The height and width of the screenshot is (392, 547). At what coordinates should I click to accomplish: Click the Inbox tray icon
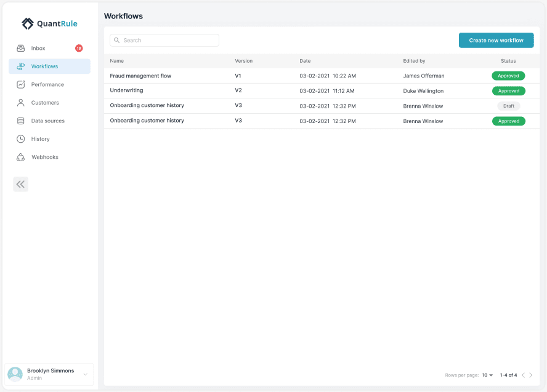pyautogui.click(x=20, y=48)
